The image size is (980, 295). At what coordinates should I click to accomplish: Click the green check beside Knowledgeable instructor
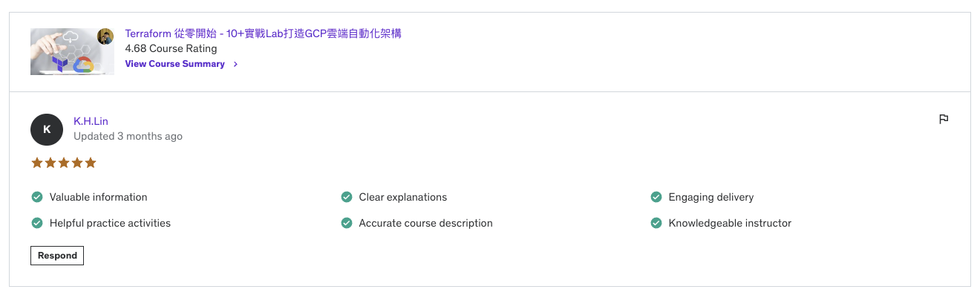(656, 223)
